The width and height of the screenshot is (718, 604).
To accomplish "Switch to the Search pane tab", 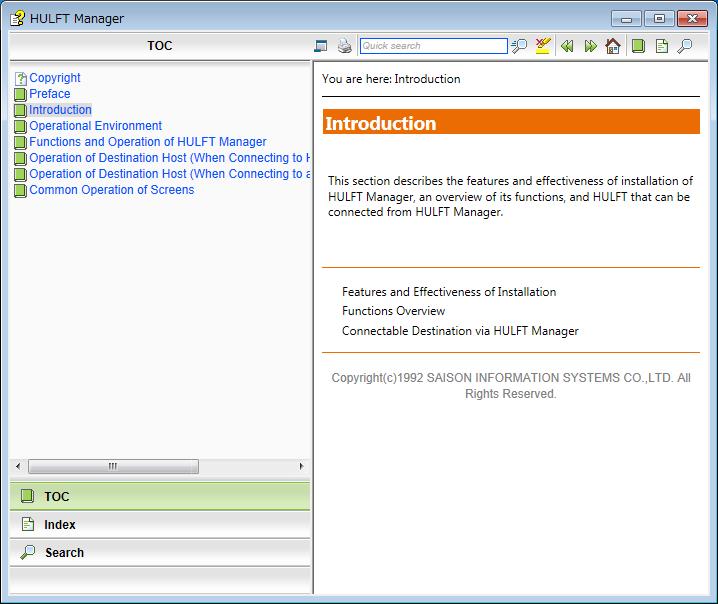I will (160, 553).
